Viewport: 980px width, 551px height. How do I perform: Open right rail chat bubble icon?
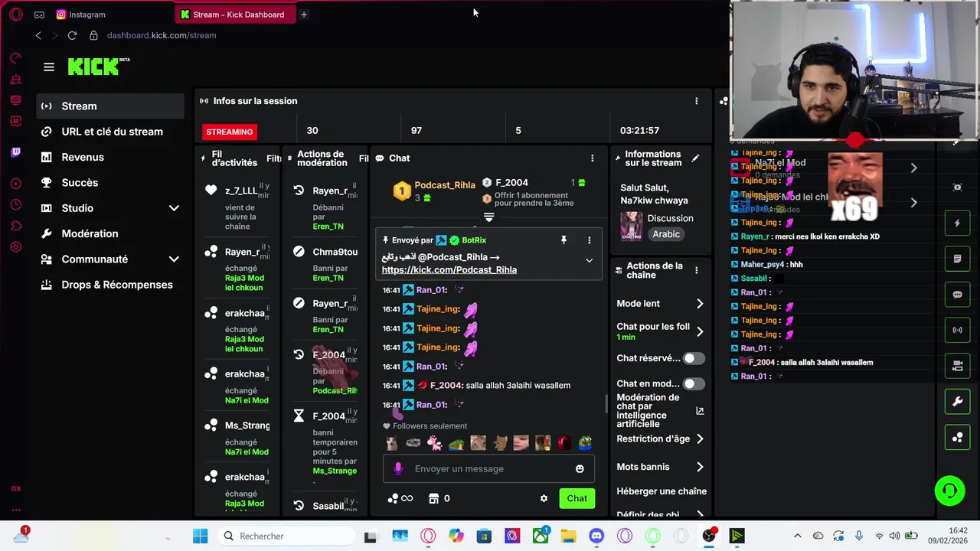(957, 295)
